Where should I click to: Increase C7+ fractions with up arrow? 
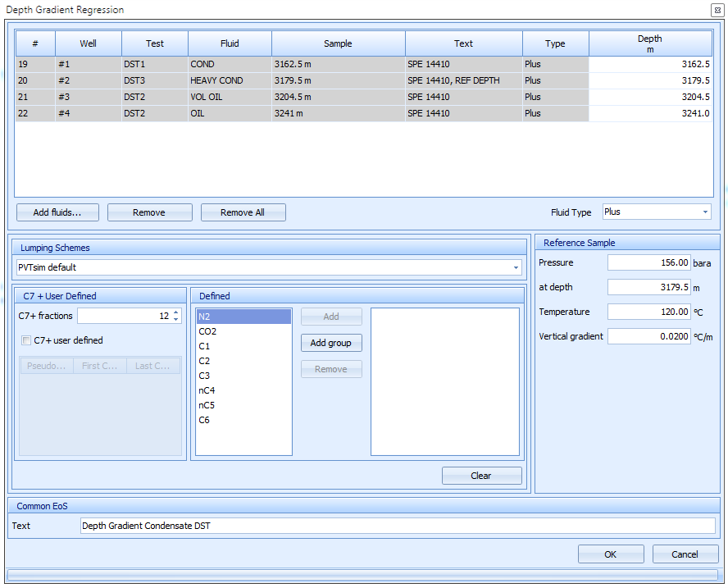[x=176, y=312]
